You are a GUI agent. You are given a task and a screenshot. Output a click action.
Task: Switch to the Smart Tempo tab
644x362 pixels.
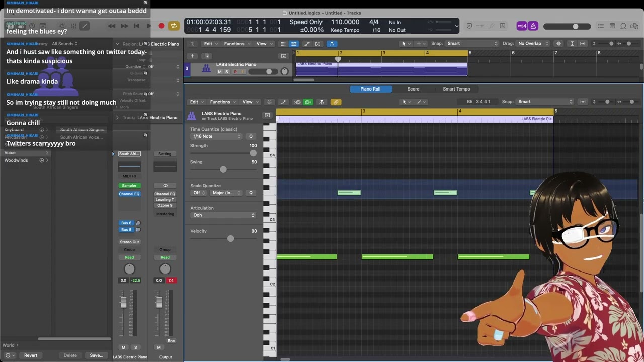click(x=456, y=89)
